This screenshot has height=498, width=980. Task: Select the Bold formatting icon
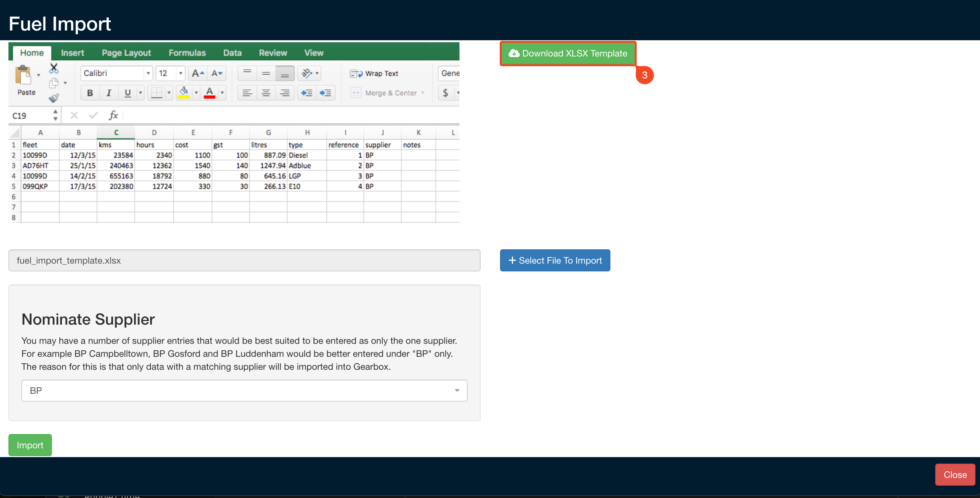coord(90,93)
